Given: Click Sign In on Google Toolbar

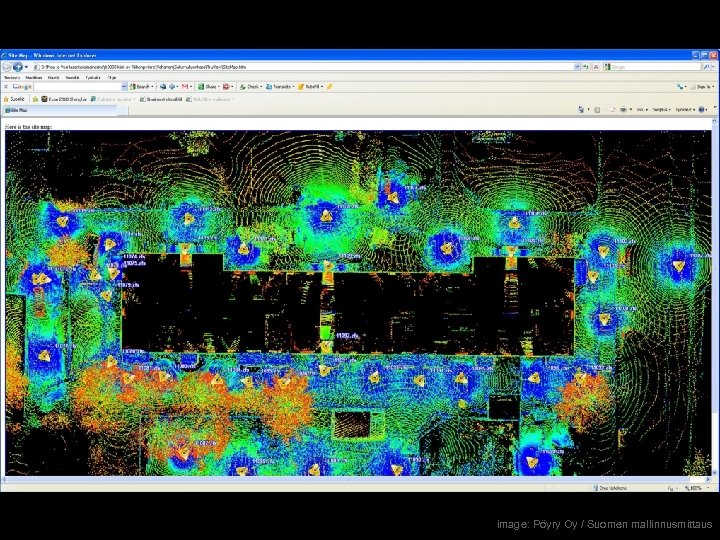Looking at the screenshot, I should [x=702, y=87].
